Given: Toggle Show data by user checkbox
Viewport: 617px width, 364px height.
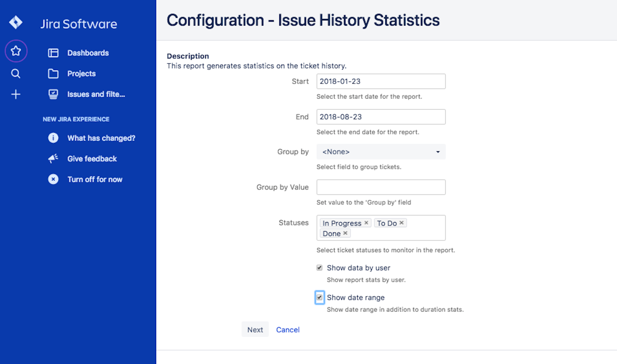Looking at the screenshot, I should pyautogui.click(x=319, y=268).
